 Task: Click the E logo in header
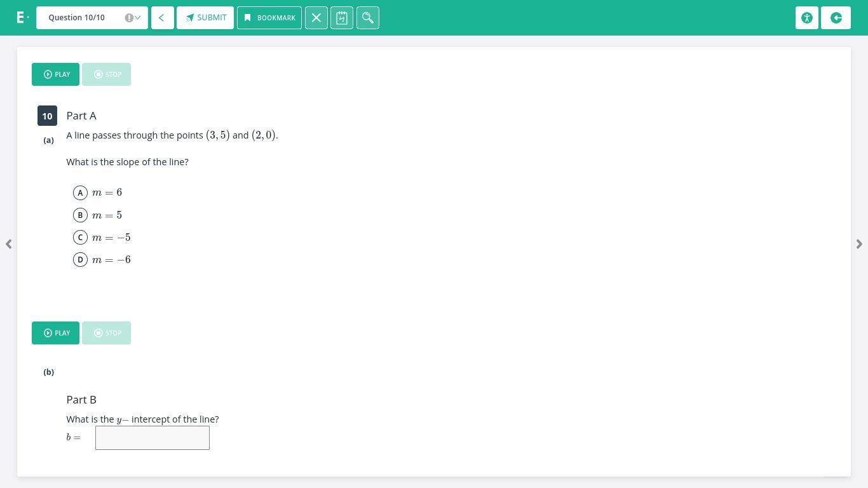click(21, 18)
